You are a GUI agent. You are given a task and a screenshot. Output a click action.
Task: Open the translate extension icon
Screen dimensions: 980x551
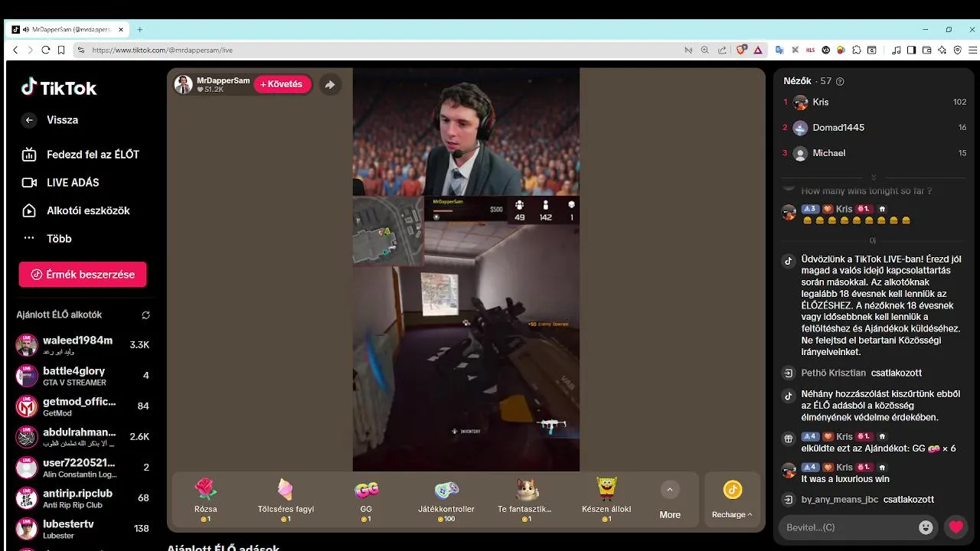coord(779,50)
